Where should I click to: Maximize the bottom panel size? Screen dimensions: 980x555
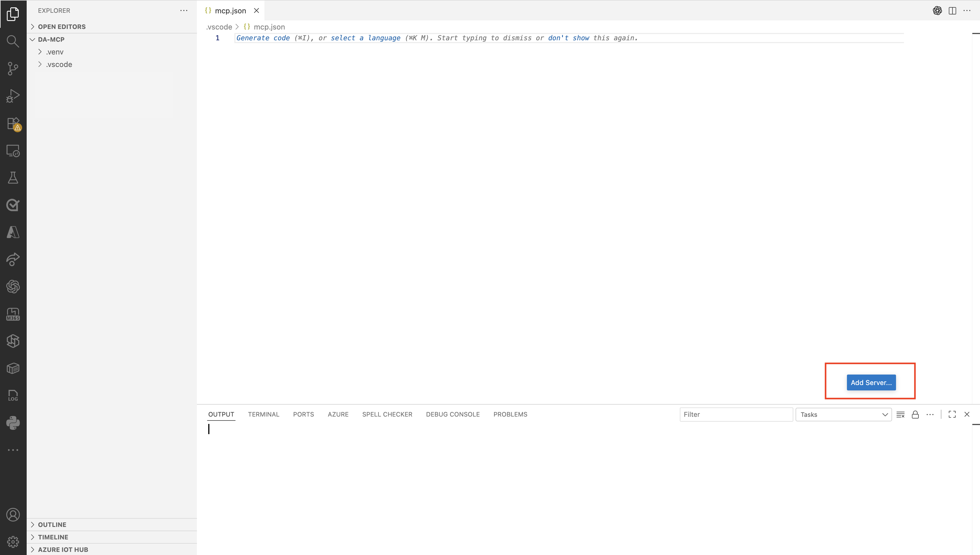coord(952,414)
